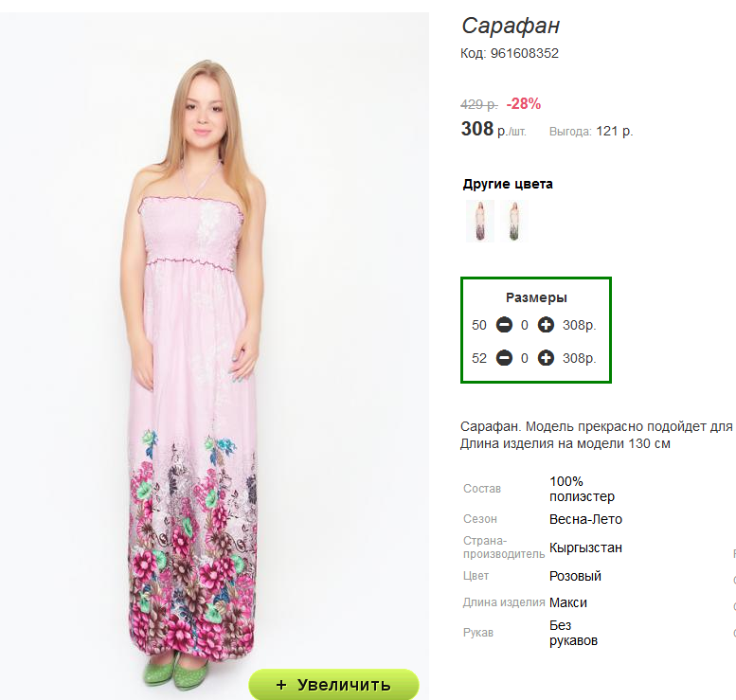
Task: Click the minus icon for size 50
Action: [504, 325]
